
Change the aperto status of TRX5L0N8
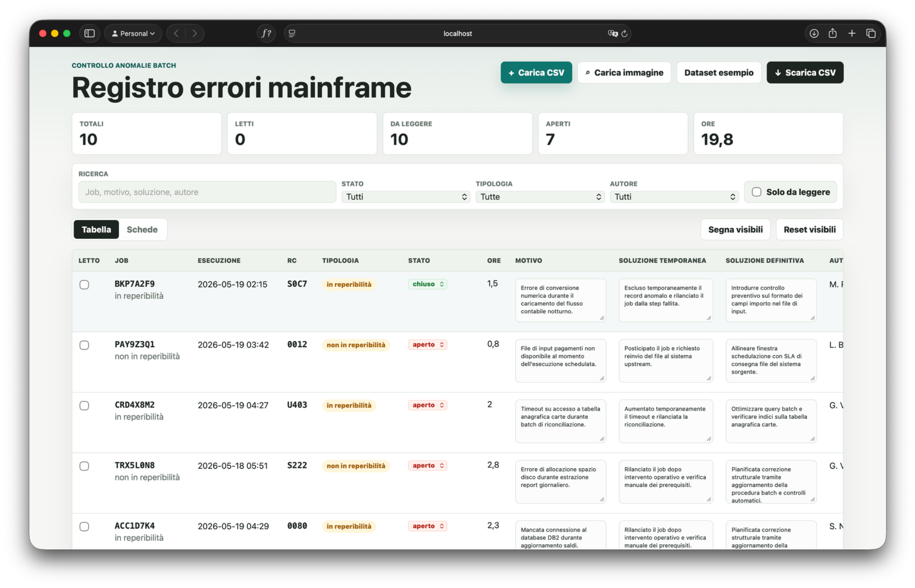pyautogui.click(x=427, y=466)
